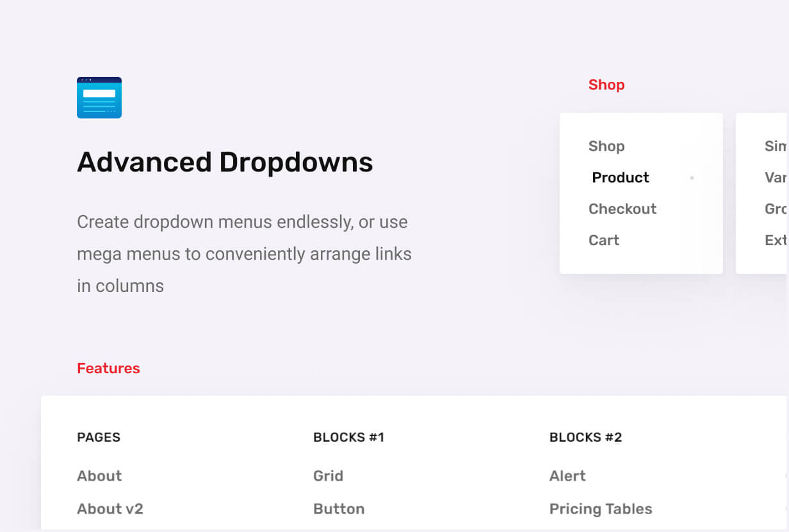The width and height of the screenshot is (789, 532).
Task: Select Shop in the dropdown list
Action: click(606, 146)
